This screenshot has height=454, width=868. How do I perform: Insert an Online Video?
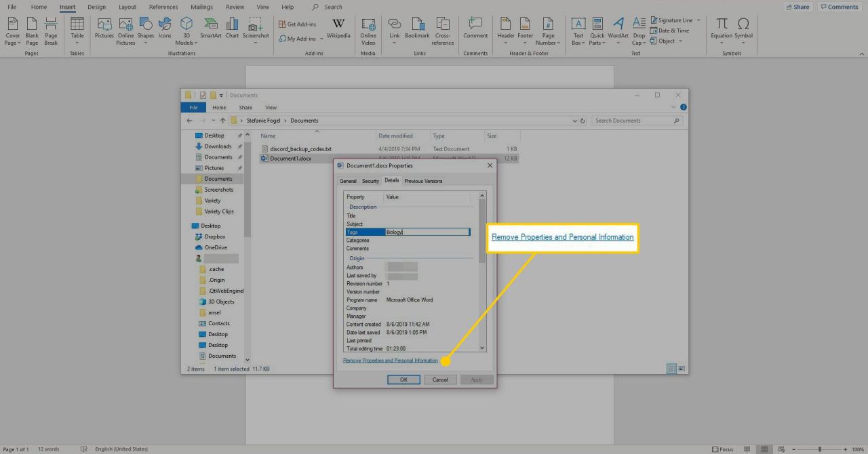[368, 31]
